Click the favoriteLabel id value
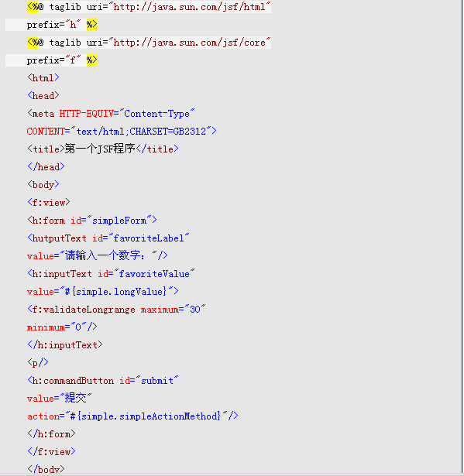 pyautogui.click(x=149, y=238)
